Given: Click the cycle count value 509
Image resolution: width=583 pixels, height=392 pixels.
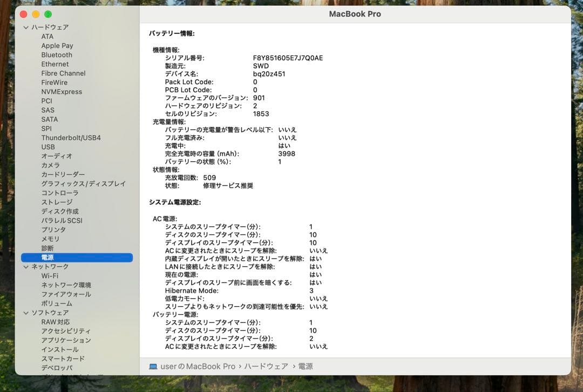Looking at the screenshot, I should 209,178.
